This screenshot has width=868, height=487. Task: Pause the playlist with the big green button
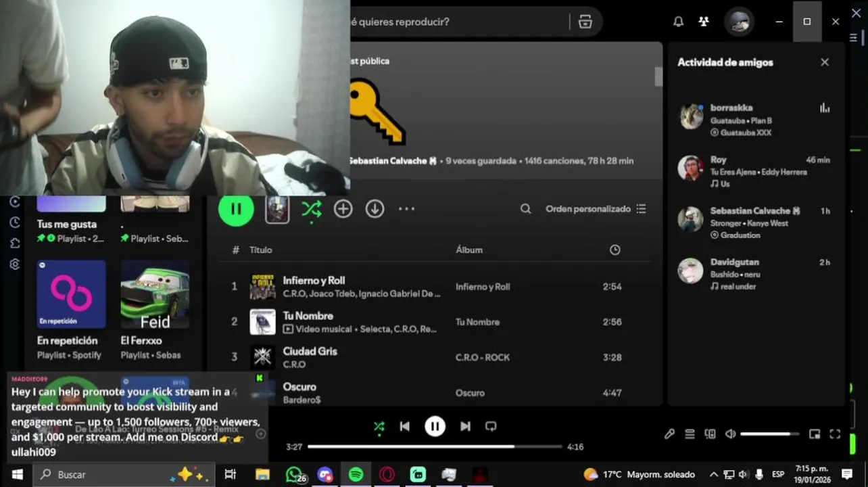point(236,208)
